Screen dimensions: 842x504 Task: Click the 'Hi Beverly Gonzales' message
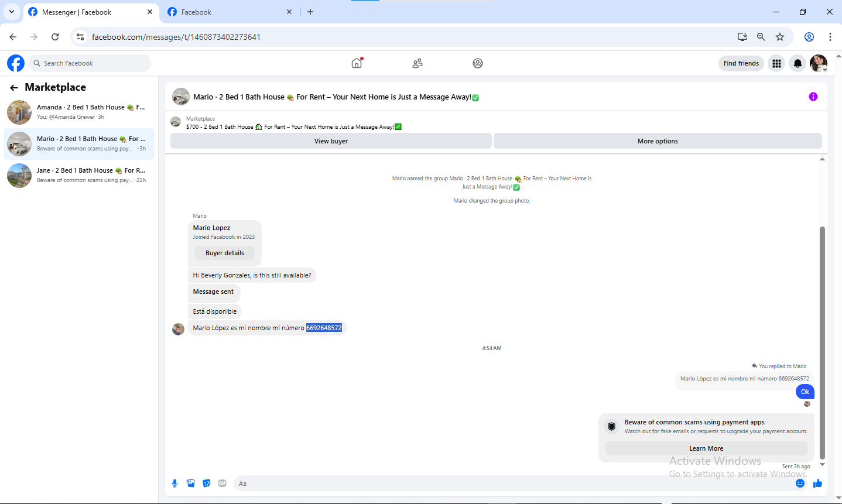252,275
